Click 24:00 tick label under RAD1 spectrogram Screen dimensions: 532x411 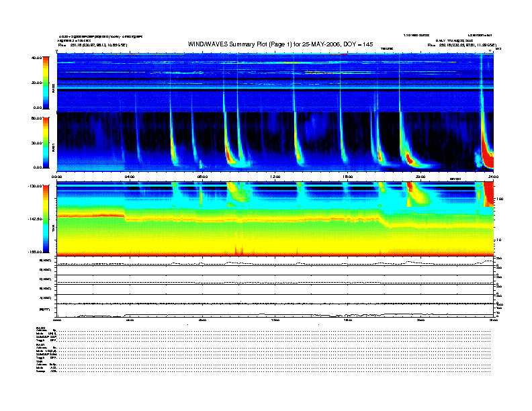point(493,177)
